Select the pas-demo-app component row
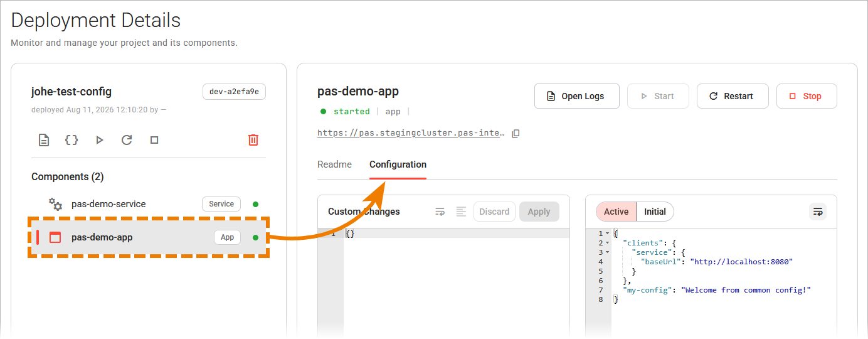The width and height of the screenshot is (868, 339). [149, 237]
